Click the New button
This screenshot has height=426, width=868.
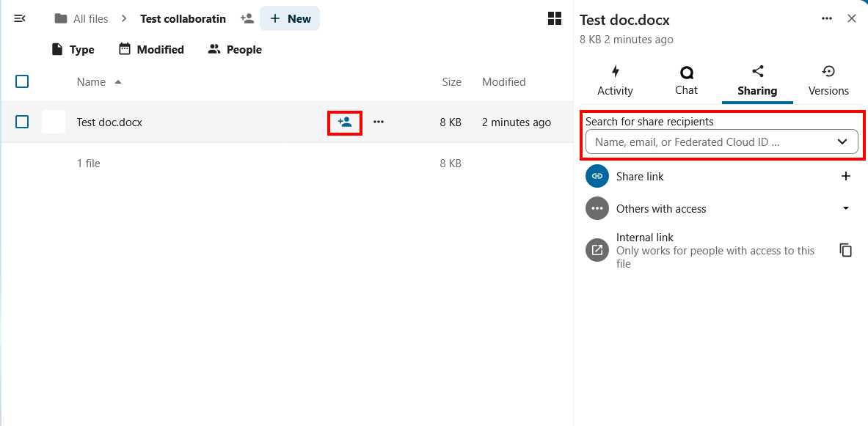pos(290,18)
